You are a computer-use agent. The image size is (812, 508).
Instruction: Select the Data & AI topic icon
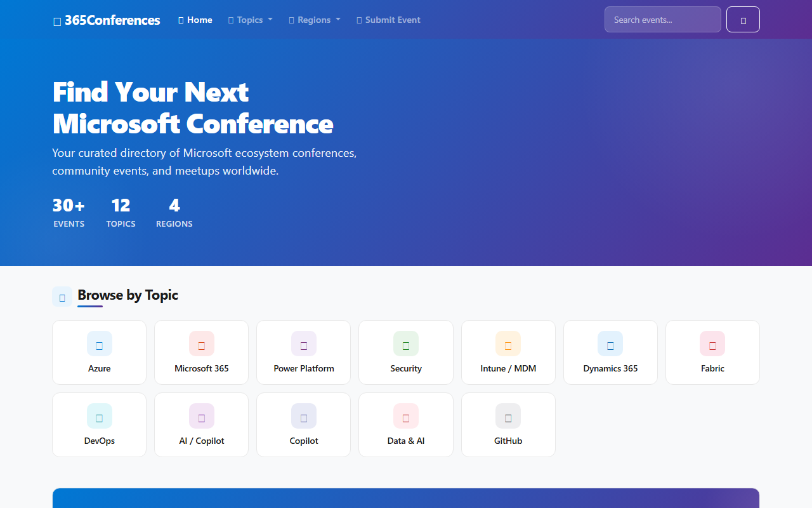pos(406,416)
